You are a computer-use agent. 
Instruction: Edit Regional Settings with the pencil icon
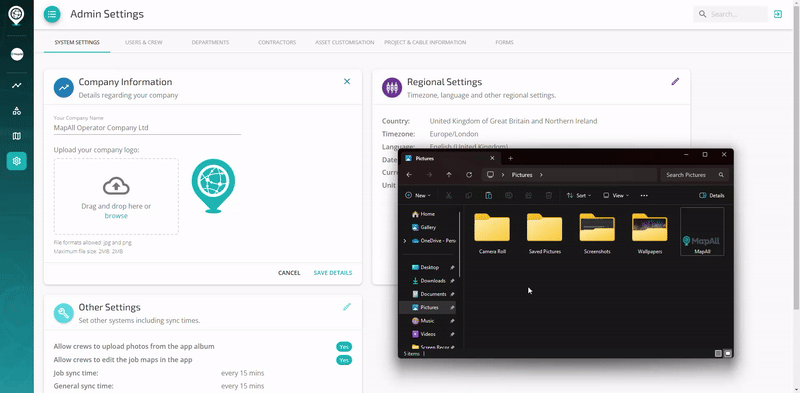675,82
